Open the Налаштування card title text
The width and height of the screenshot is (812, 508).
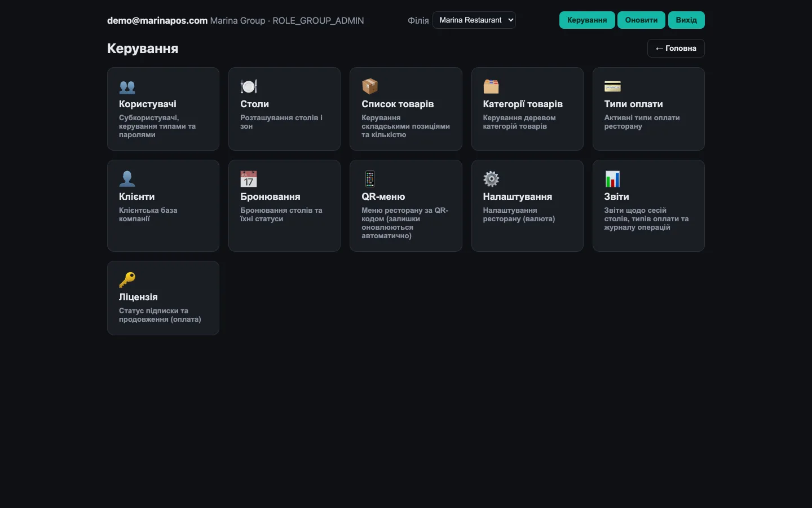click(517, 196)
